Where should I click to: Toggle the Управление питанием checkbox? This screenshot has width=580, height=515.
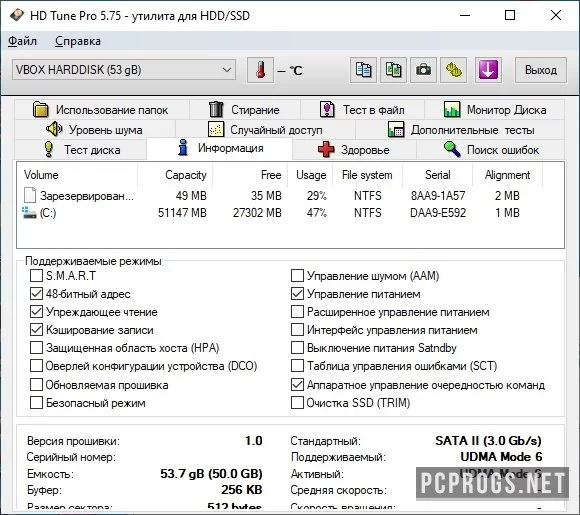297,294
